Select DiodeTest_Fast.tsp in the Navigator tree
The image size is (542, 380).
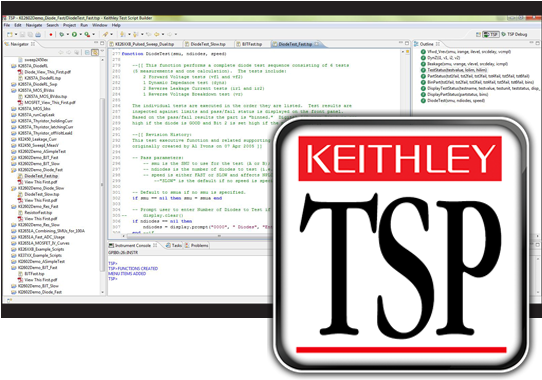(41, 176)
